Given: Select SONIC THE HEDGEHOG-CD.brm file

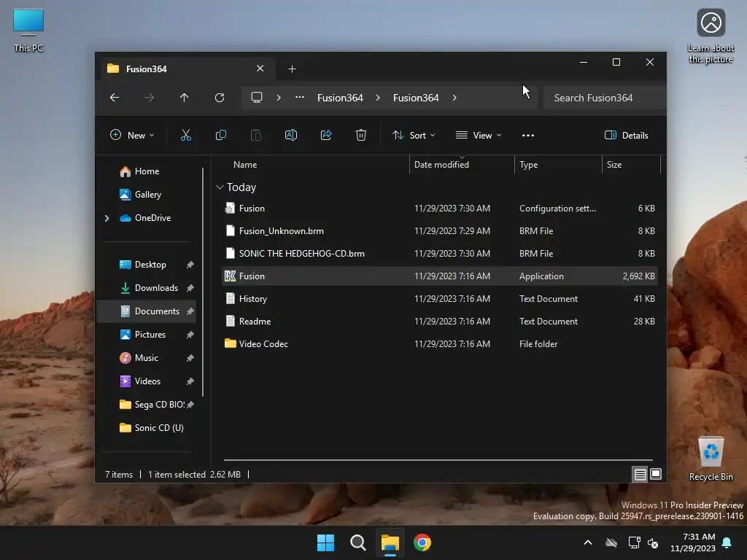Looking at the screenshot, I should tap(440, 254).
